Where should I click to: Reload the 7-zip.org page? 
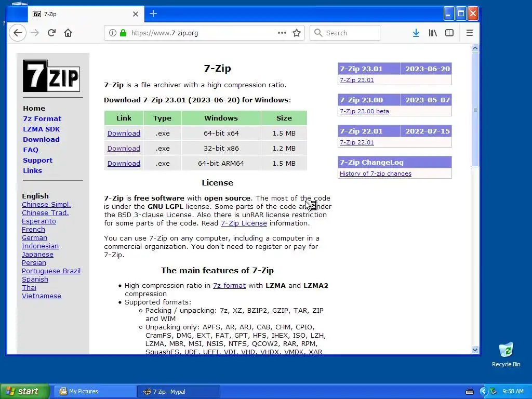51,33
